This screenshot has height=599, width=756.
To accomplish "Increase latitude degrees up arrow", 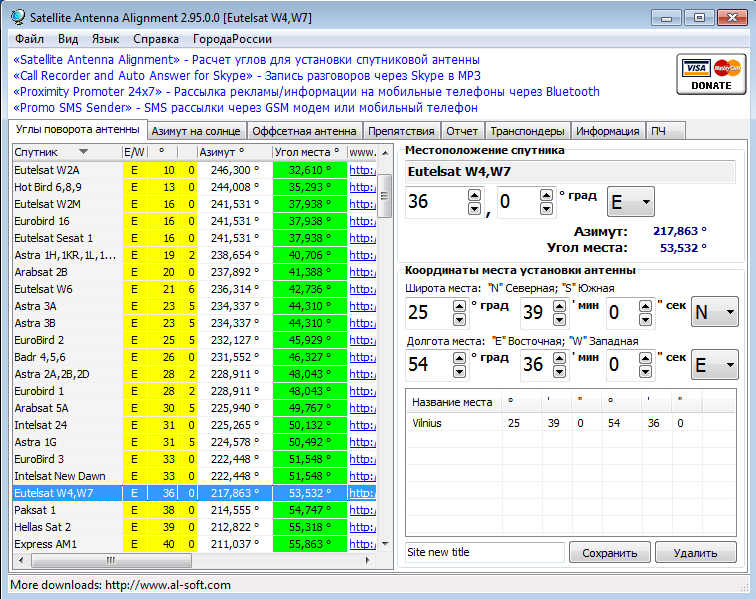I will coord(459,306).
